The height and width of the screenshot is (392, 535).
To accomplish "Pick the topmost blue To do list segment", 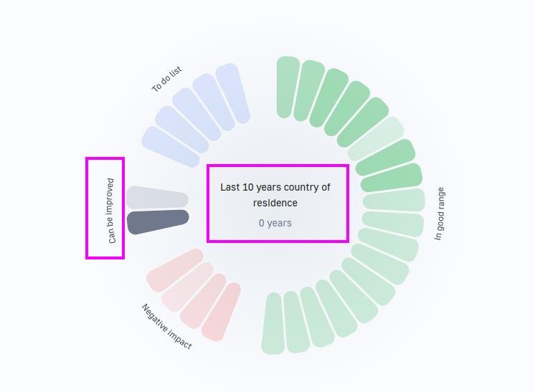I will coord(232,93).
